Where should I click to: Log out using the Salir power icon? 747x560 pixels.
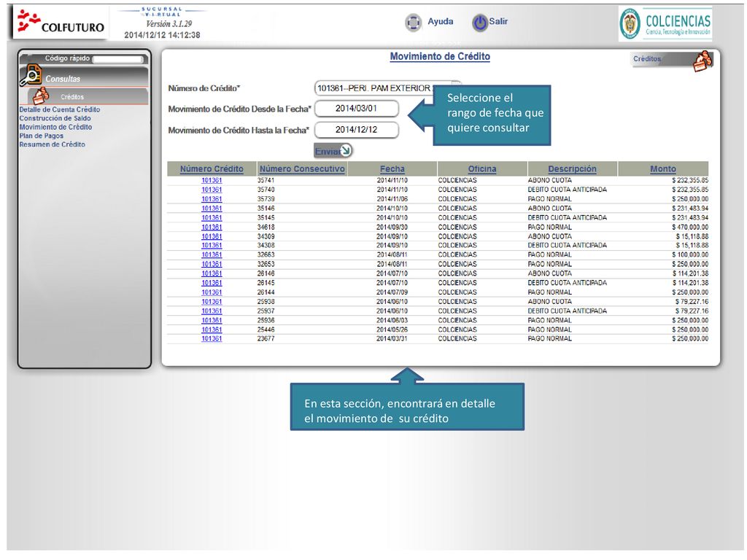tap(480, 23)
